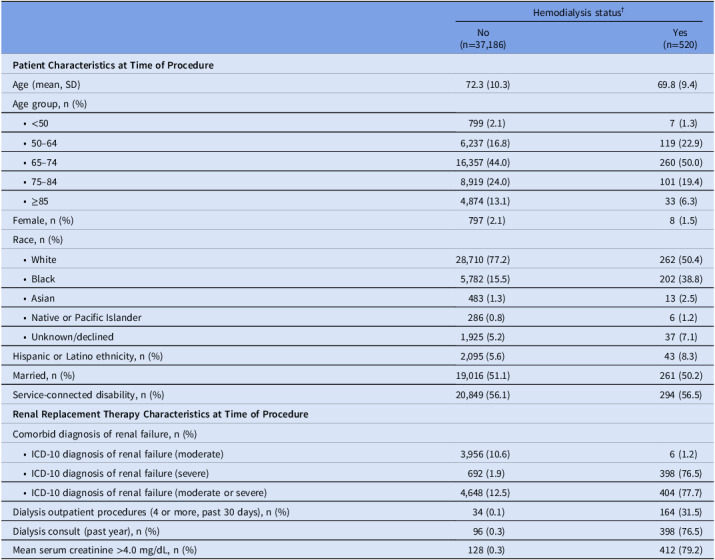Click the Hemodialysis status column header
715x560 pixels.
tap(578, 12)
